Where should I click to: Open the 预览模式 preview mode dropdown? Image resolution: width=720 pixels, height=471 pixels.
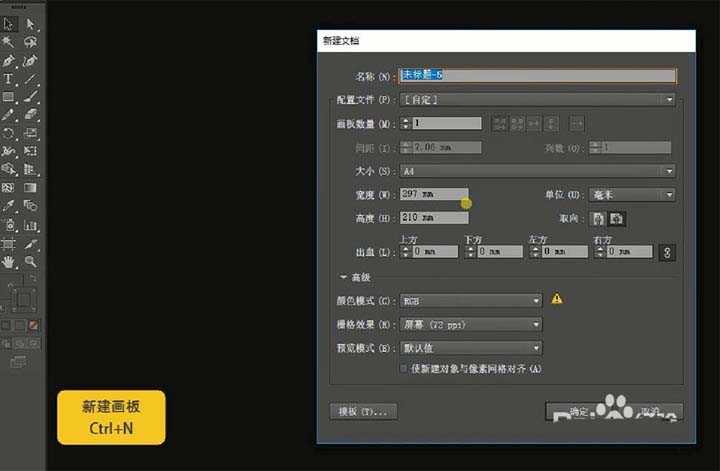pos(471,348)
